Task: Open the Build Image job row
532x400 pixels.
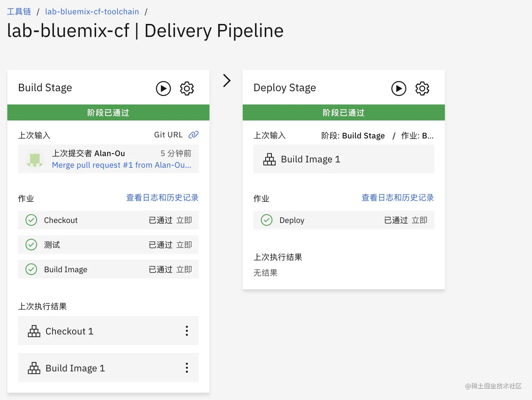Action: click(x=108, y=269)
